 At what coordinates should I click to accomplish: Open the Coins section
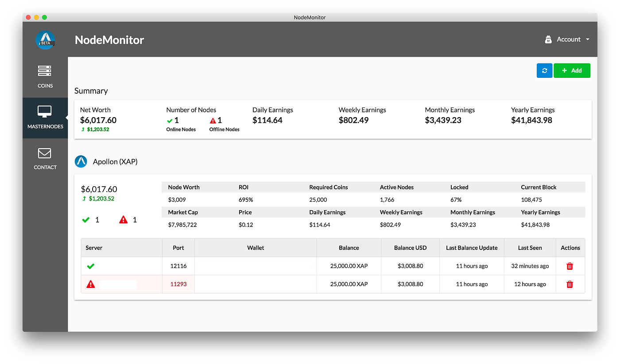(45, 77)
